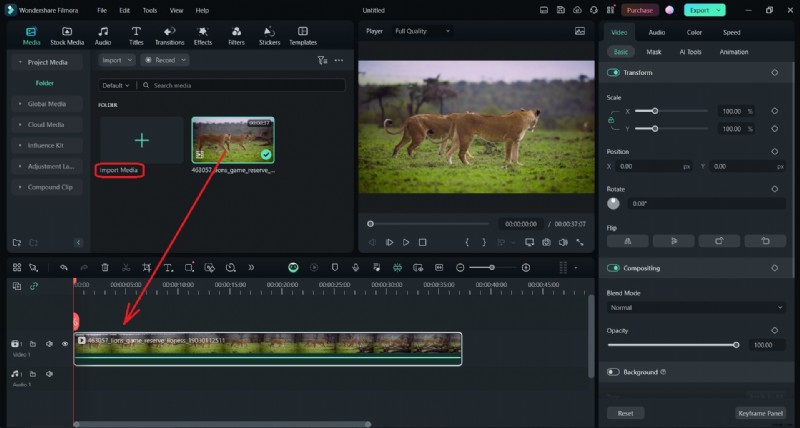Enter fullscreen preview with expand arrows icon
The image size is (800, 428).
pyautogui.click(x=580, y=242)
